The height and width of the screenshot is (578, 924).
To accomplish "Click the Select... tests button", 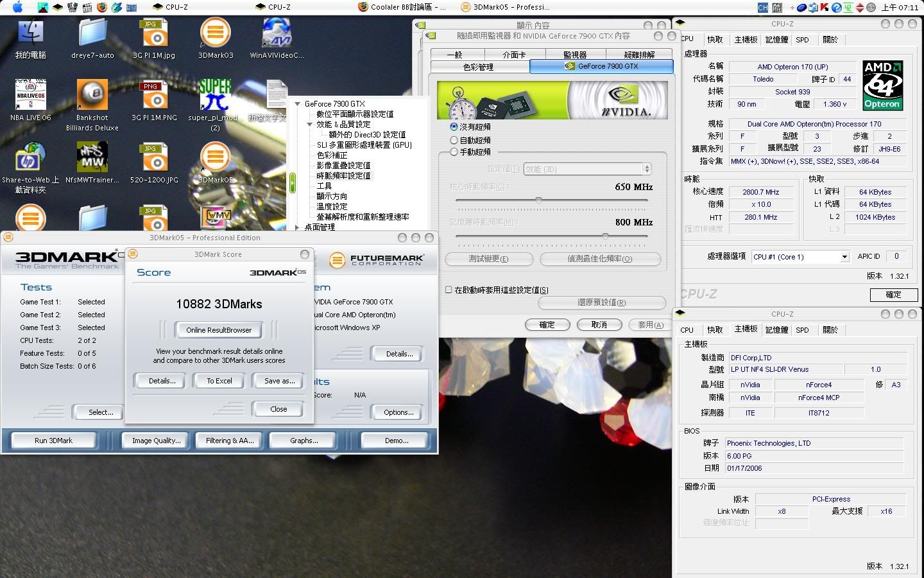I will 101,412.
